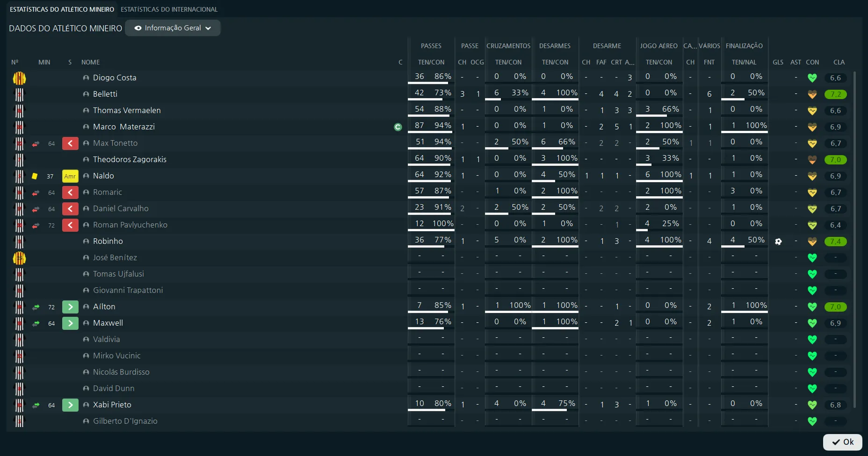Click Diogo Costa's goalkeeper kit icon
Viewport: 868px width, 456px height.
tap(19, 78)
